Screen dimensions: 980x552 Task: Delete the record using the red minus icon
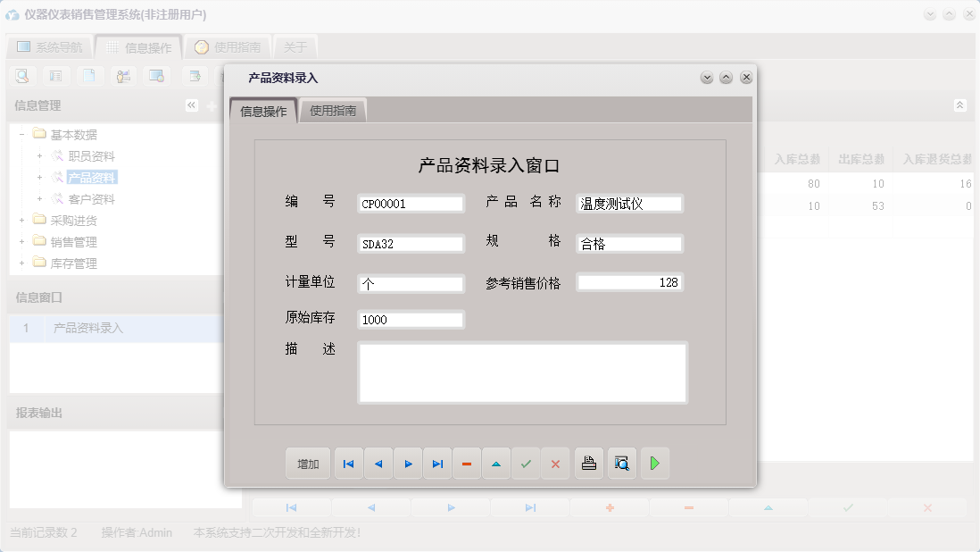pos(467,463)
